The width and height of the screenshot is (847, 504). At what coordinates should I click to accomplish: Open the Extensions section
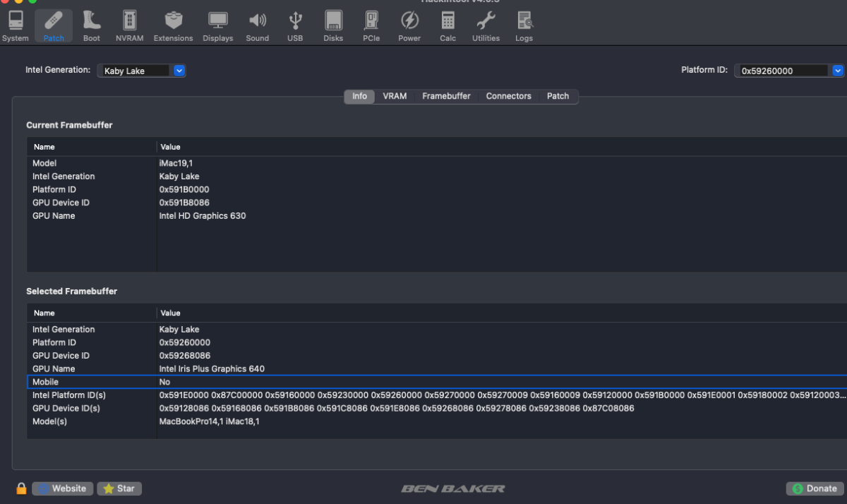pyautogui.click(x=173, y=26)
